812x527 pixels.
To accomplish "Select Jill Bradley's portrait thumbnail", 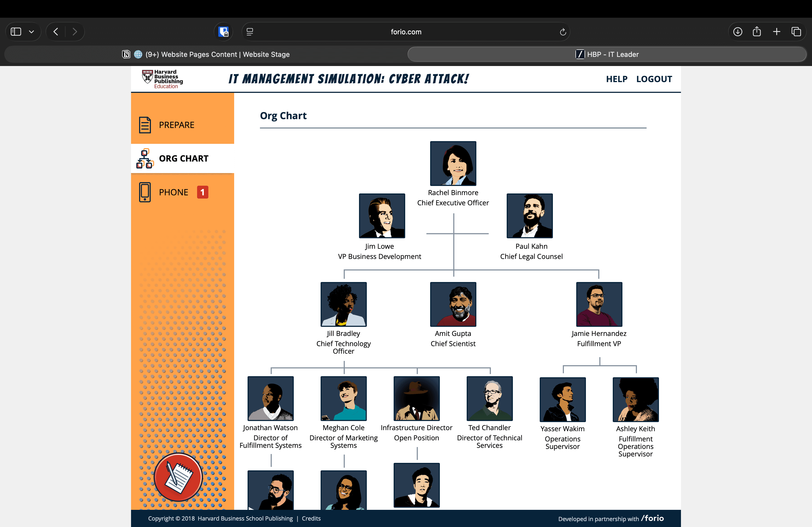I will (343, 304).
